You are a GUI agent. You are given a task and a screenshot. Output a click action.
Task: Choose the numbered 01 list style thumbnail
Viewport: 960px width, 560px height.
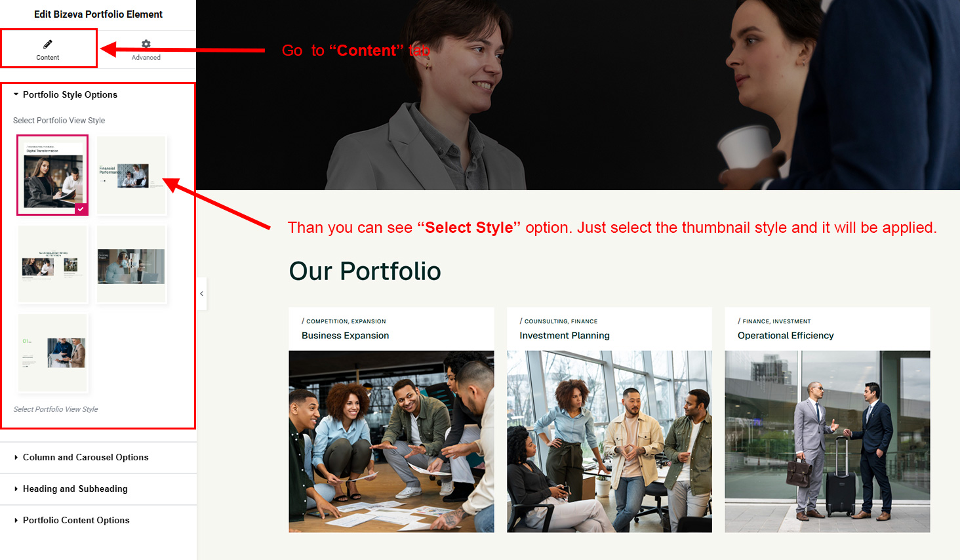pyautogui.click(x=52, y=353)
